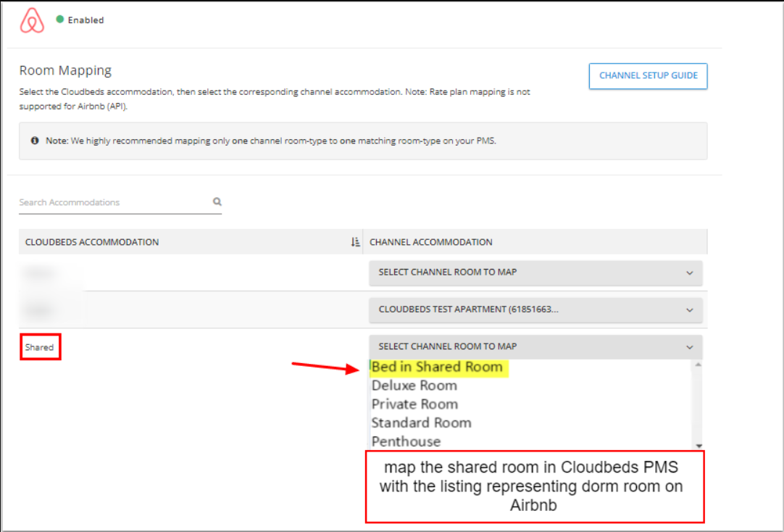Click the Channel Accommodation column header

431,242
